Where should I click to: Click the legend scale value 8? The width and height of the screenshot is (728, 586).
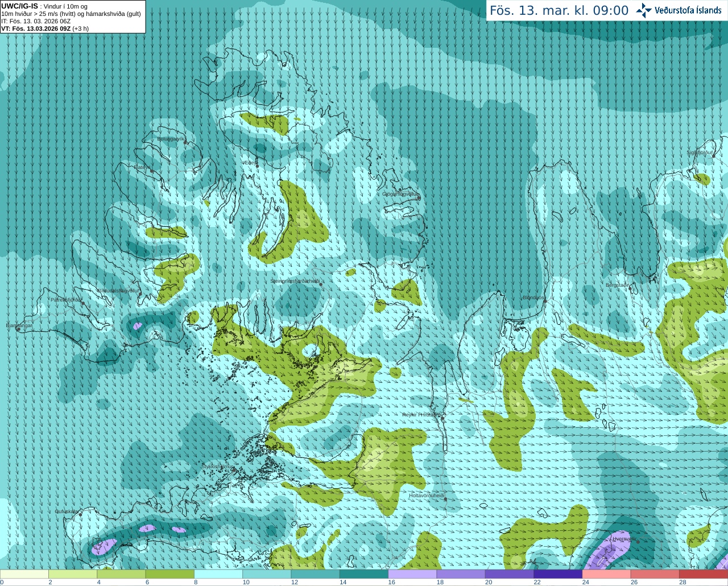pyautogui.click(x=197, y=582)
